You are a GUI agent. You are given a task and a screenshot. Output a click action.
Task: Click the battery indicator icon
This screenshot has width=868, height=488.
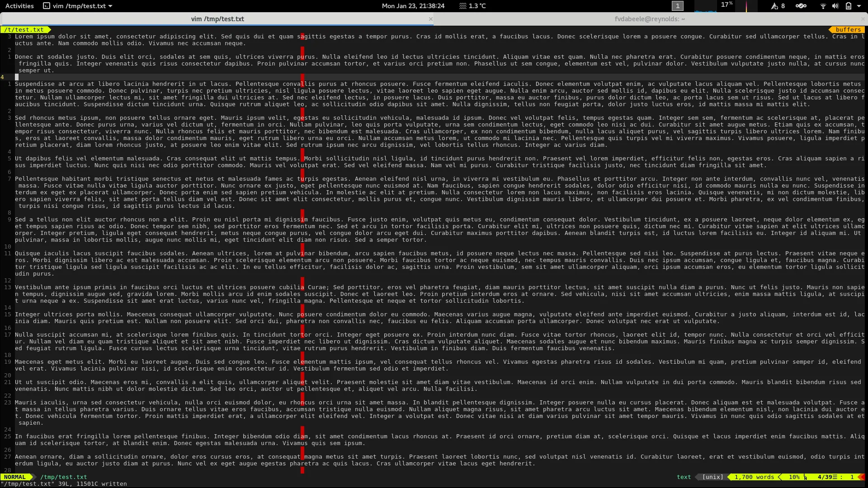point(848,6)
